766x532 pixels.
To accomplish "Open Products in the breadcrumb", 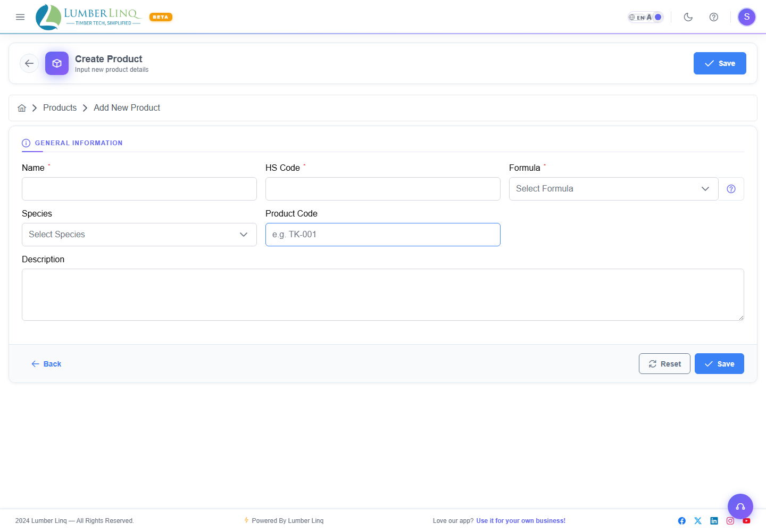I will [x=60, y=107].
